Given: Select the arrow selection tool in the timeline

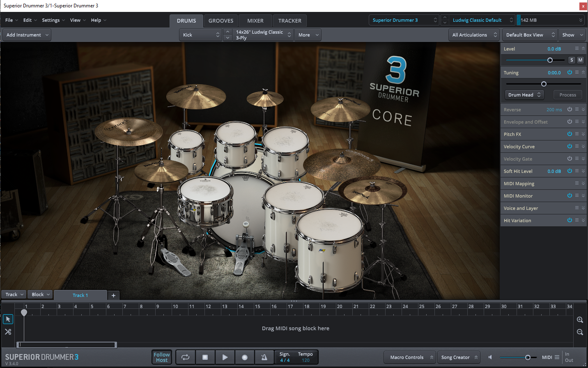Looking at the screenshot, I should click(8, 319).
